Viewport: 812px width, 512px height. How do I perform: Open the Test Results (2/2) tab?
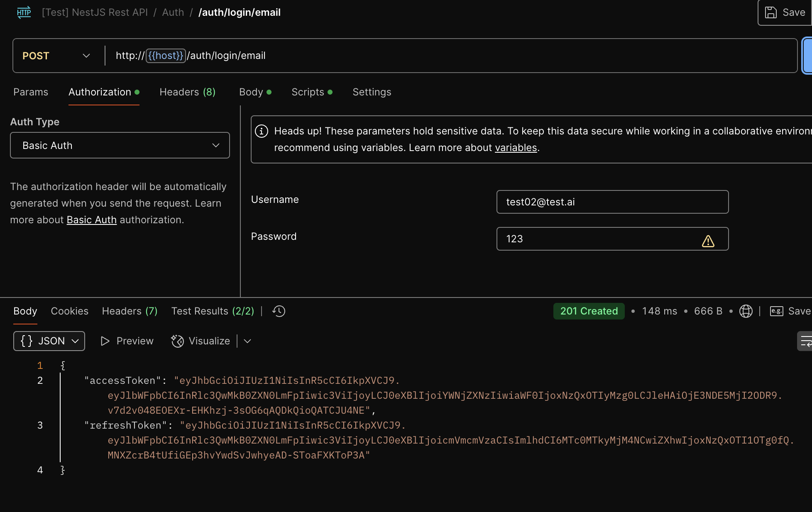(x=213, y=311)
